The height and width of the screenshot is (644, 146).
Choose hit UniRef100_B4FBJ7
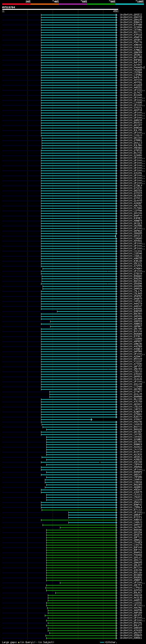pos(131,77)
